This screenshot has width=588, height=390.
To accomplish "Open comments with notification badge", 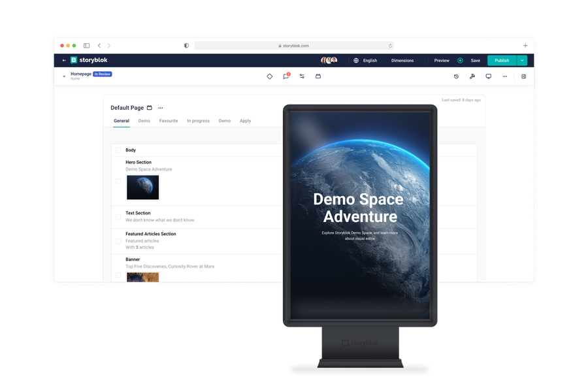I will pos(286,76).
